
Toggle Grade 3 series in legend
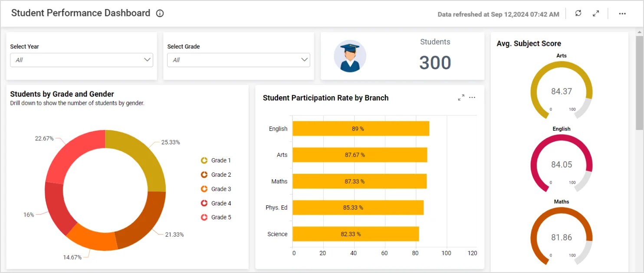[216, 189]
